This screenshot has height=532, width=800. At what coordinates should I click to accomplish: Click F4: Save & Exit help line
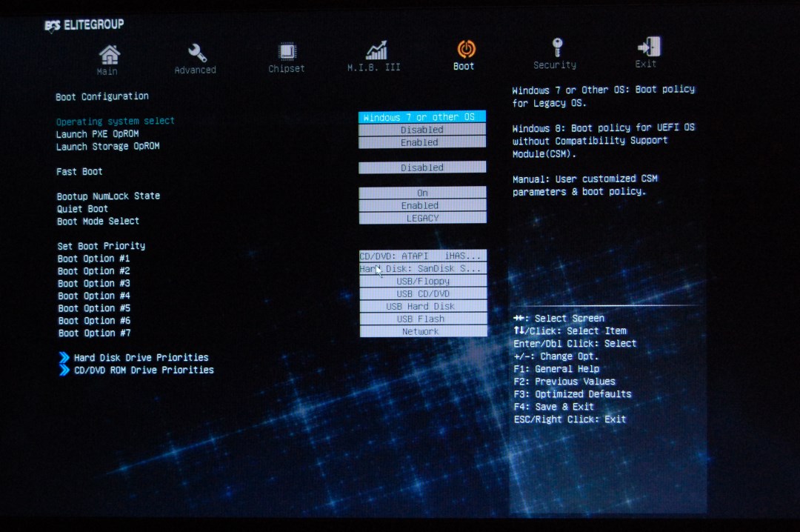[554, 407]
